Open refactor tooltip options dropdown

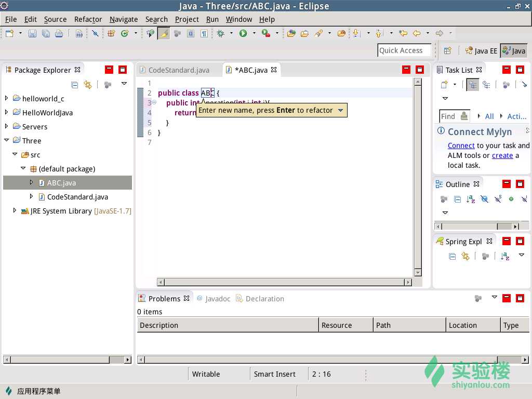(x=340, y=110)
